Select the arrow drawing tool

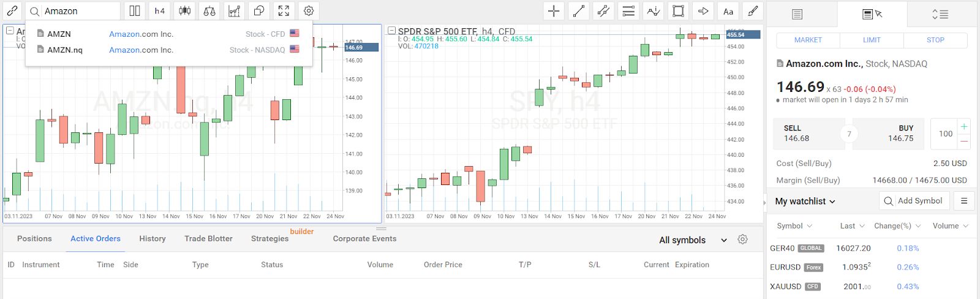(x=703, y=11)
